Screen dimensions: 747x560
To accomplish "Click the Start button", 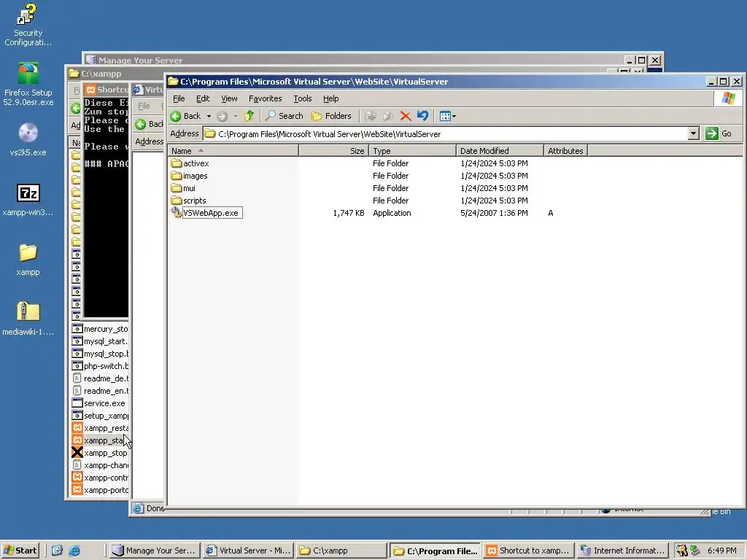I will (x=20, y=551).
